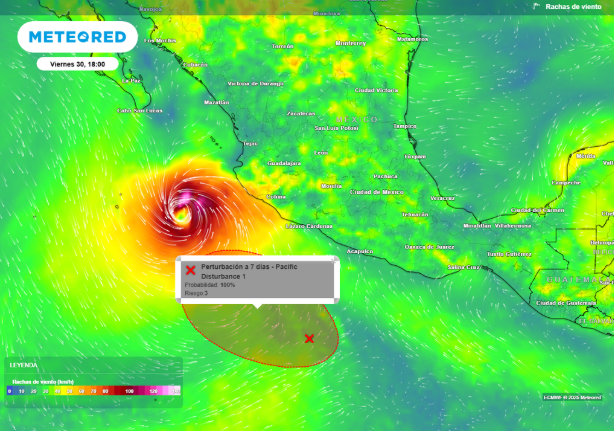
Task: Click the MÉXICO country label
Action: [x=357, y=119]
